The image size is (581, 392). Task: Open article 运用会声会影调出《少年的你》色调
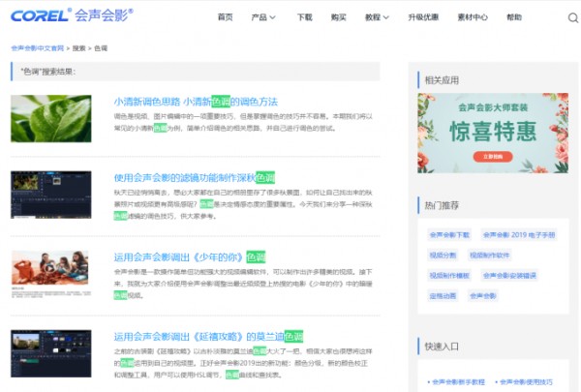pos(190,256)
